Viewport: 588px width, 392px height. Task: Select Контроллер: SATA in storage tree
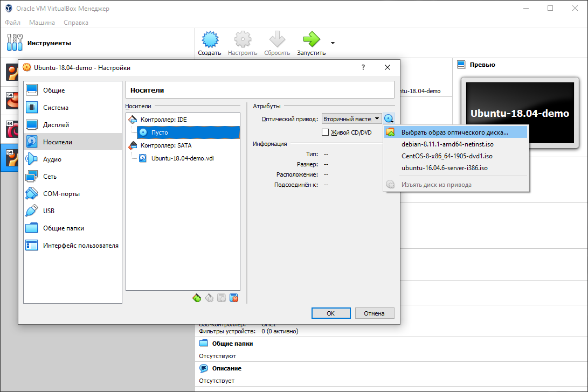[183, 145]
